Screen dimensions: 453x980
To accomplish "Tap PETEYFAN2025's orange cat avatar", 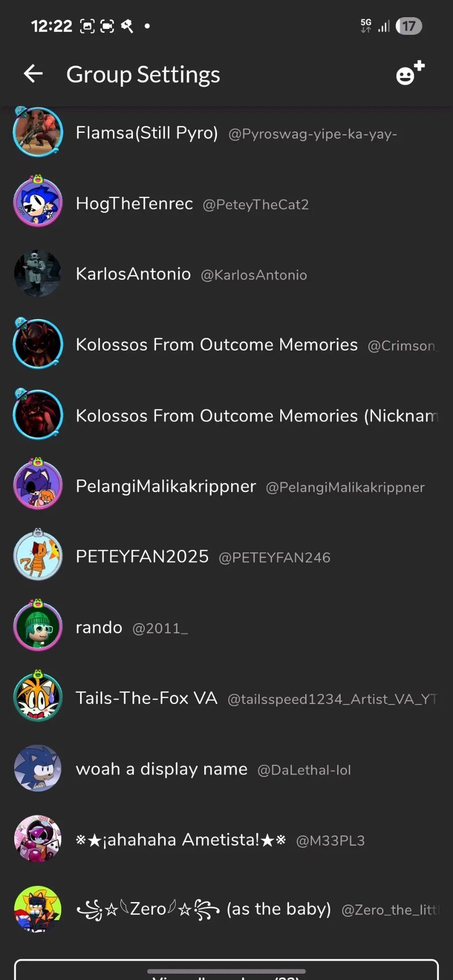I will click(x=38, y=556).
